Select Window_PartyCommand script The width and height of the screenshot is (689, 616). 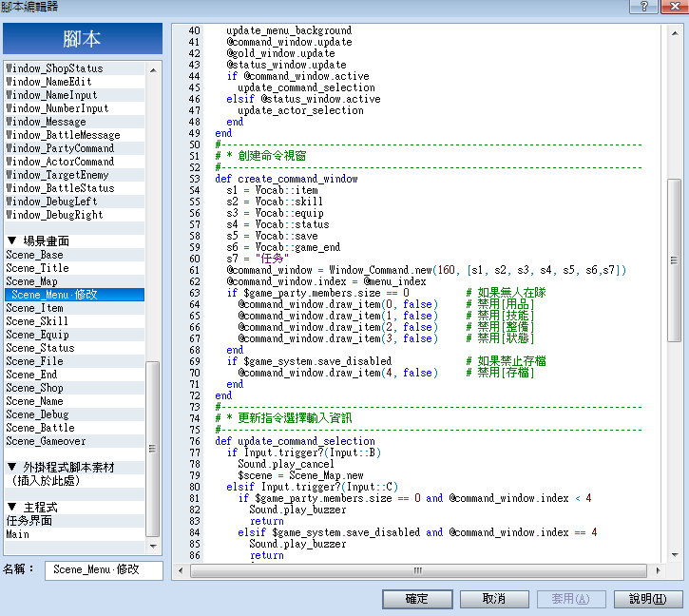click(75, 148)
